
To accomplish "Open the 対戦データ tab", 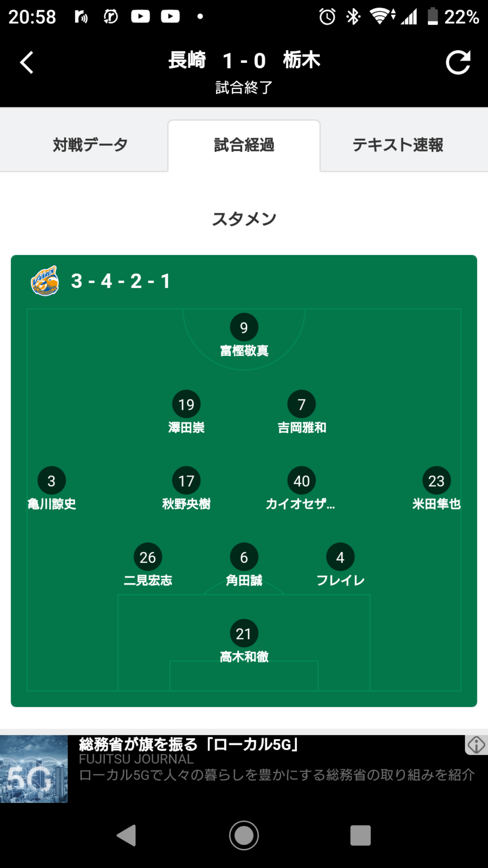I will (90, 145).
